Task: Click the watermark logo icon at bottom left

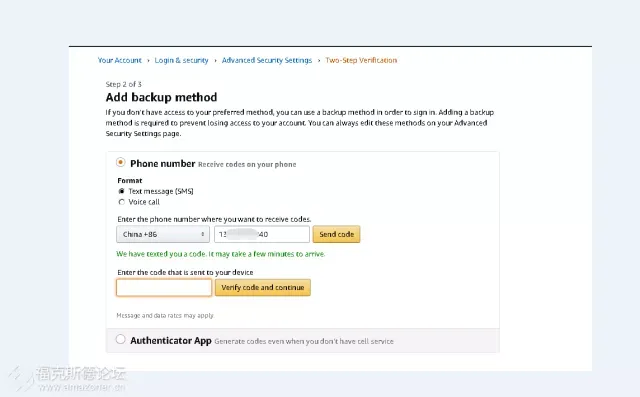Action: [x=20, y=378]
